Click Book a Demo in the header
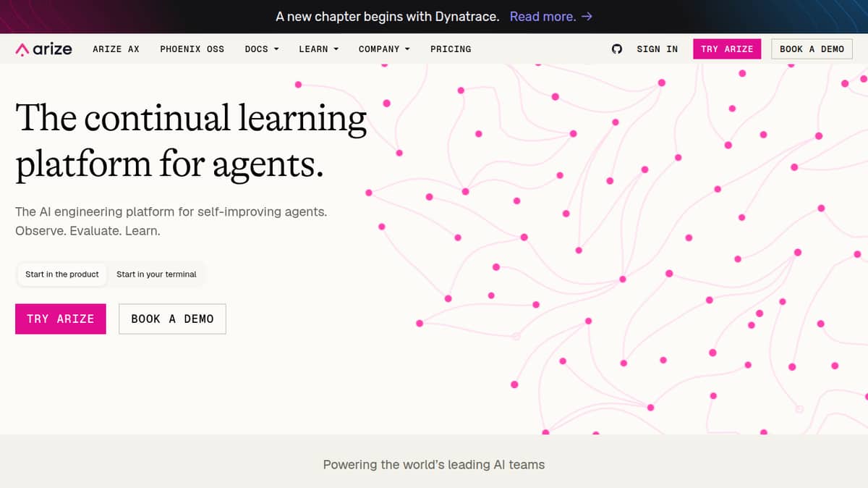 [812, 49]
